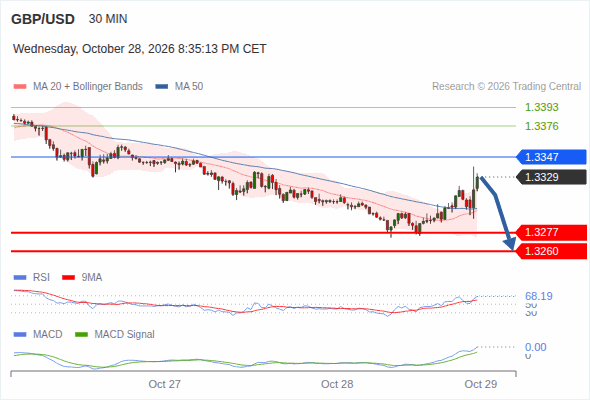Select the red 1.3277 support price tag

[551, 232]
